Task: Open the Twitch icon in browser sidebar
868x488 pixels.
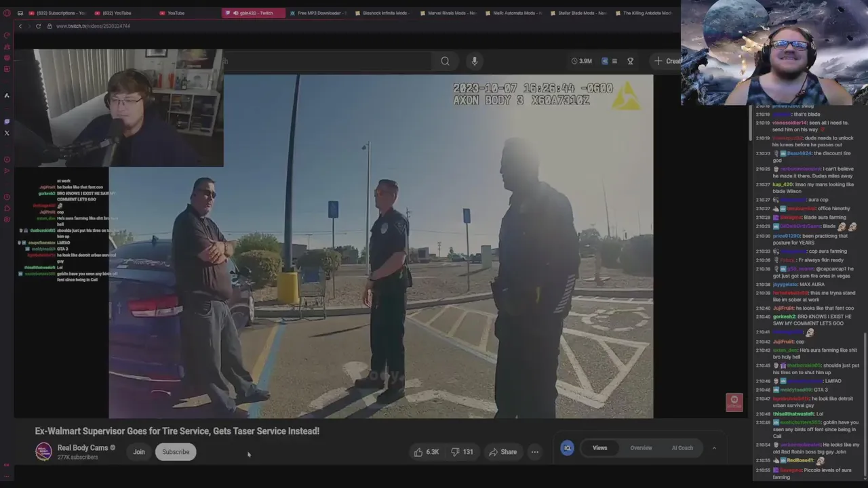Action: (7, 121)
